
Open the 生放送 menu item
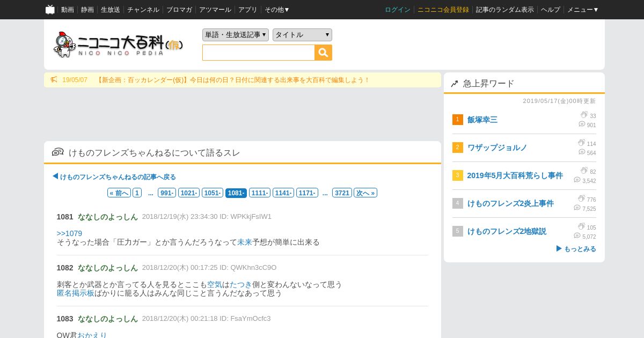coord(111,10)
